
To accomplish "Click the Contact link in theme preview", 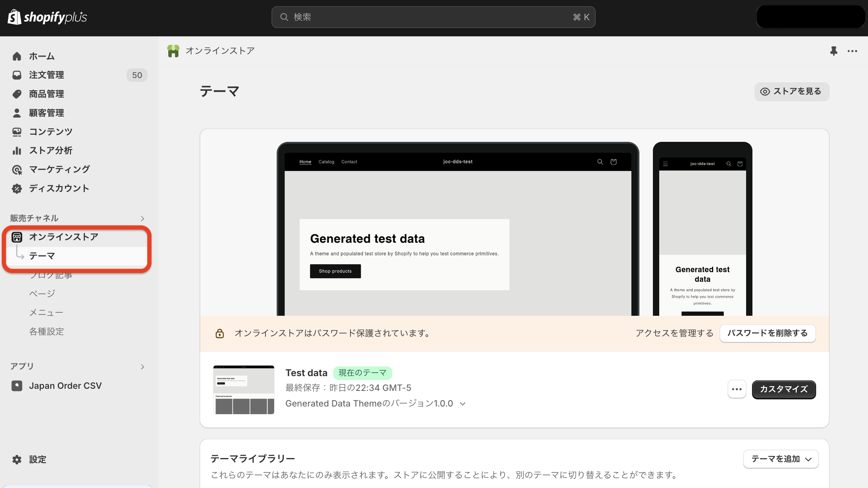I will tap(349, 162).
